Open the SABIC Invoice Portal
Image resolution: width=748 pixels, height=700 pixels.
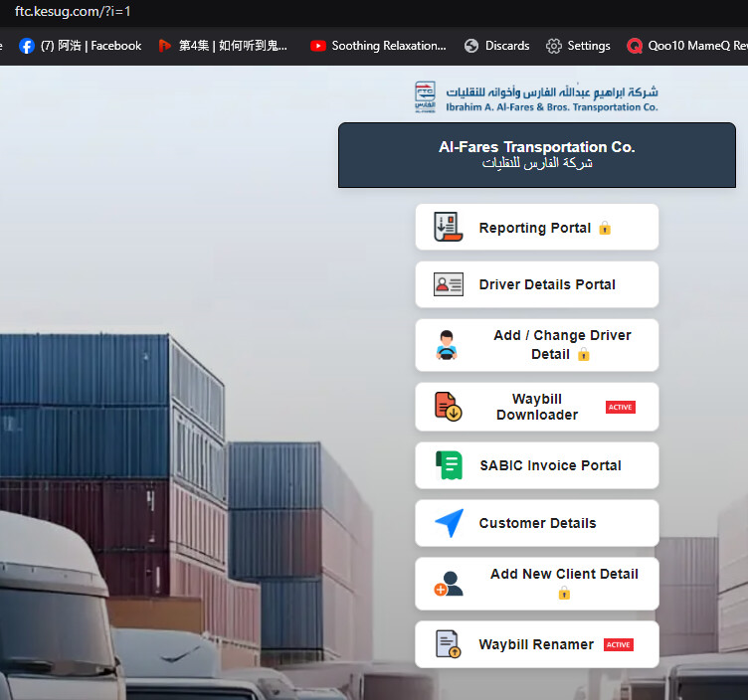click(x=549, y=465)
